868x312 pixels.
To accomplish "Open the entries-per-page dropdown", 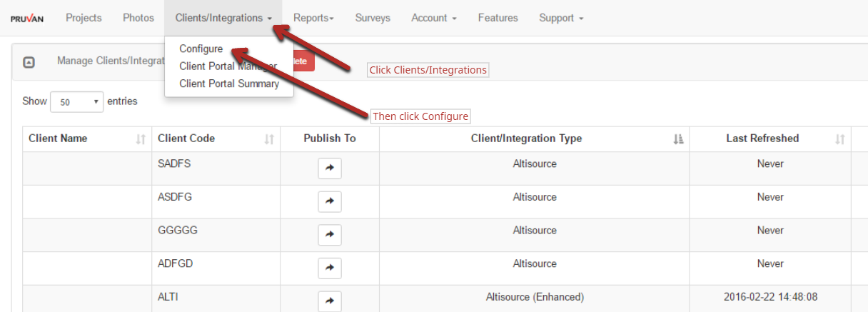I will (77, 102).
